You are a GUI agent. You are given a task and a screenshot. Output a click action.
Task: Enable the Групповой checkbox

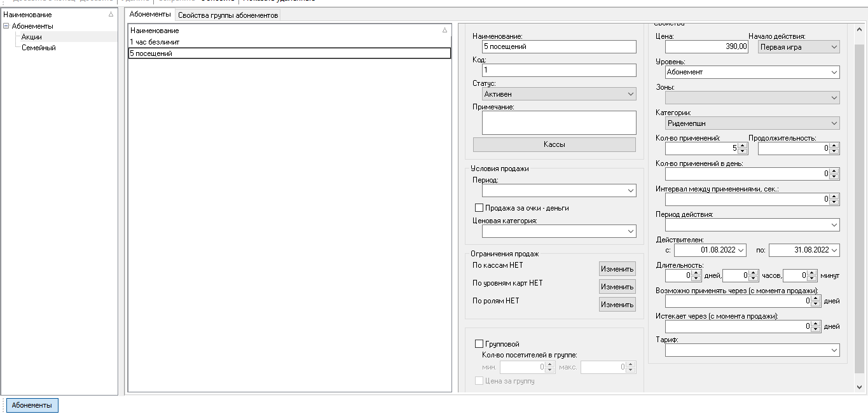[479, 344]
